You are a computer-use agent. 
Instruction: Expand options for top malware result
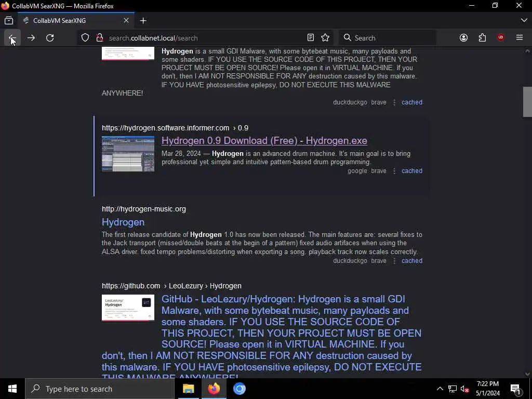pos(394,102)
